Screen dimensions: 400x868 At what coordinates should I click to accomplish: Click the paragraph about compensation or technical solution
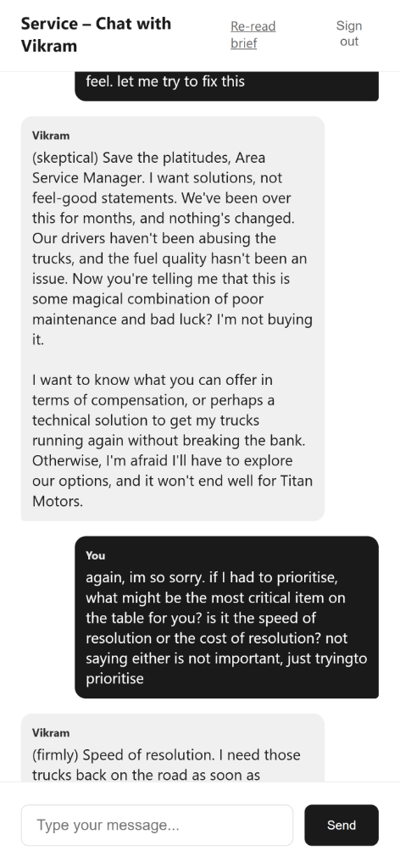coord(172,441)
